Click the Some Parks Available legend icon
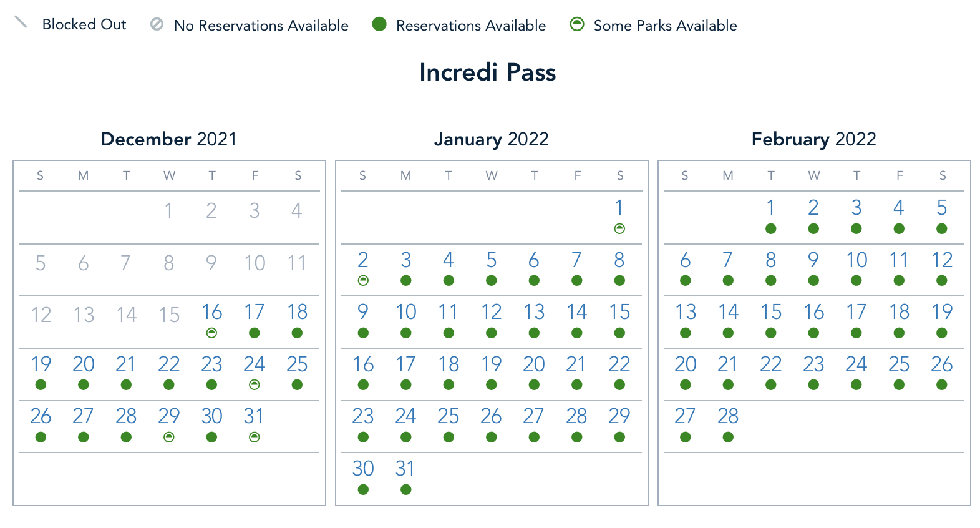The height and width of the screenshot is (528, 980). [x=577, y=24]
